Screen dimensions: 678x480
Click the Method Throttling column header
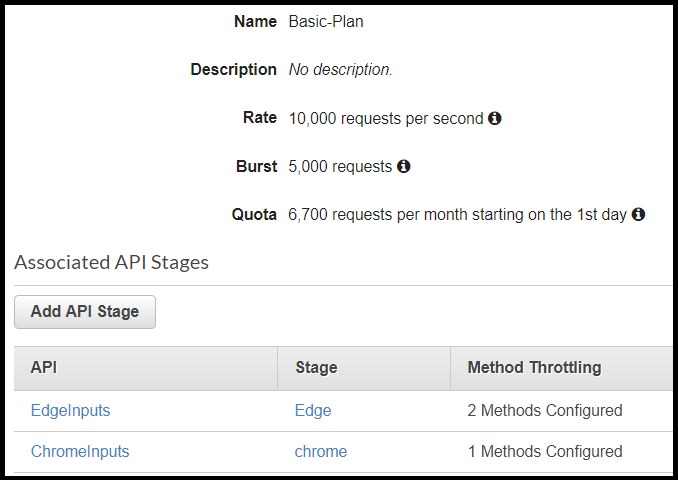534,367
